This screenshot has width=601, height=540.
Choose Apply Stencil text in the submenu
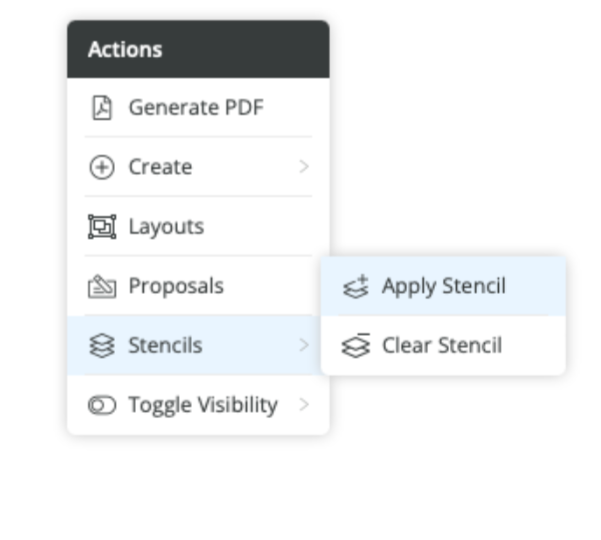pyautogui.click(x=444, y=287)
